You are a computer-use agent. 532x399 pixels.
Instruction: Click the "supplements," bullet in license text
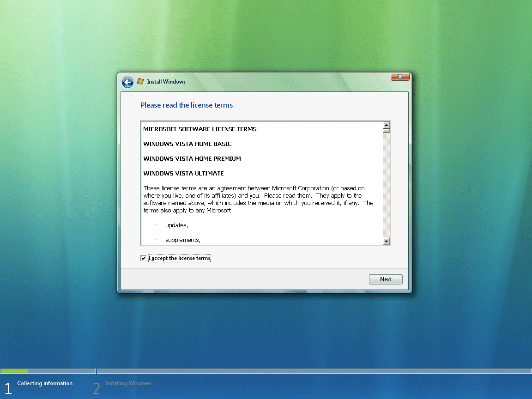pos(183,240)
